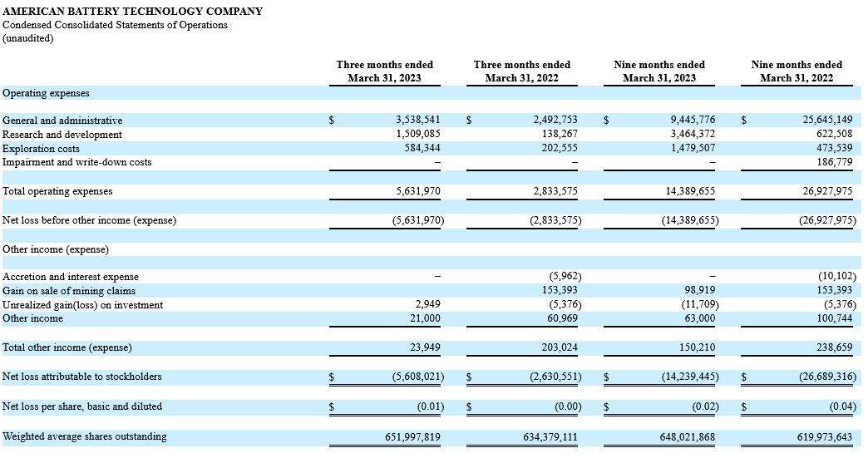
Task: Select 'Gain on sale of mining claims' label
Action: [x=69, y=291]
